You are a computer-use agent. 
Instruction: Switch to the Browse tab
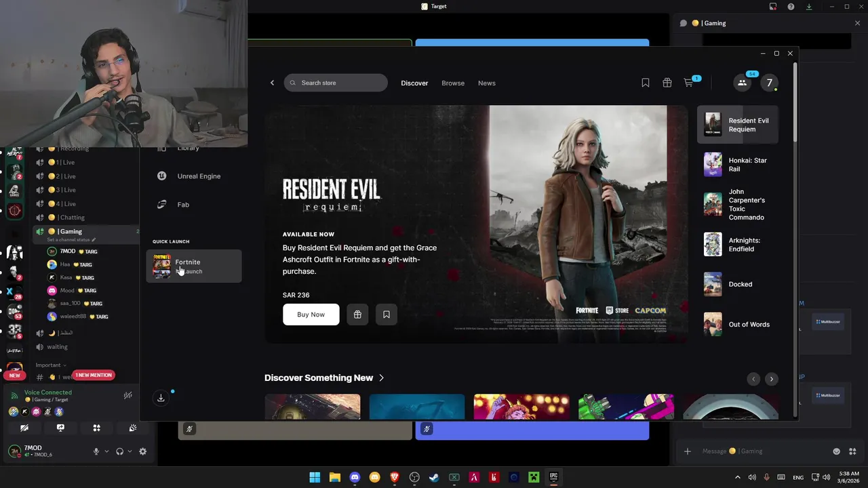pos(453,83)
